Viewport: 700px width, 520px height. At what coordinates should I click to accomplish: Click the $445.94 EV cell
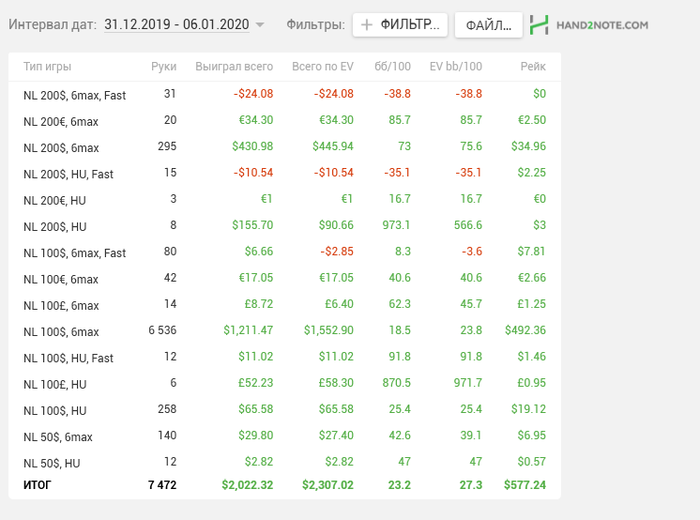point(333,146)
